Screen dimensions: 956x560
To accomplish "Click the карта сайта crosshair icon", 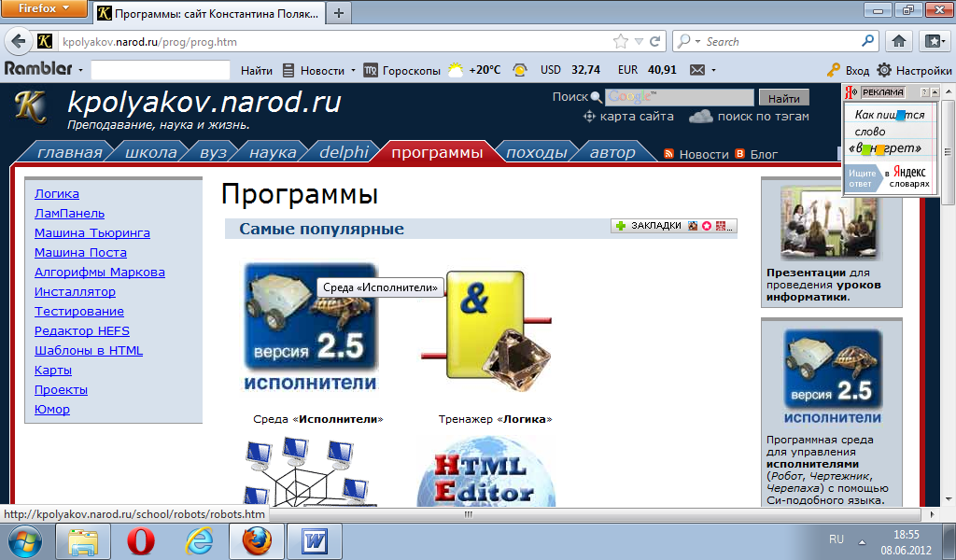I will (589, 116).
